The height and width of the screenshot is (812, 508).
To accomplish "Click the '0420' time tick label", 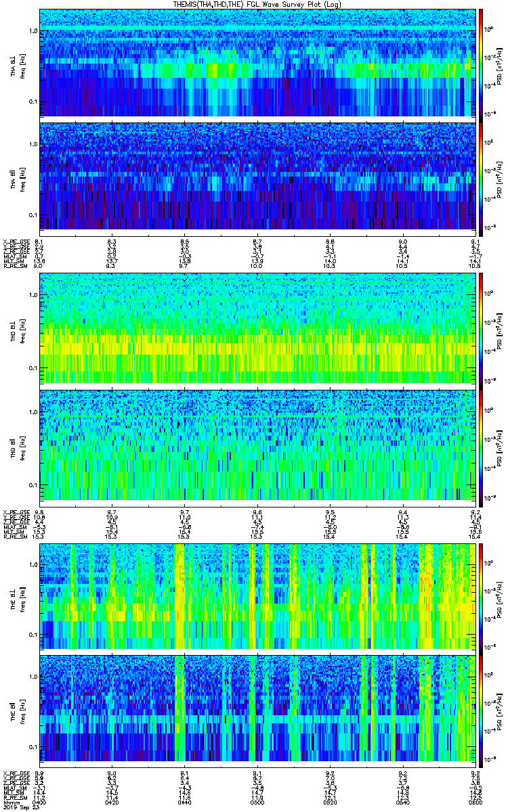I will (x=112, y=801).
